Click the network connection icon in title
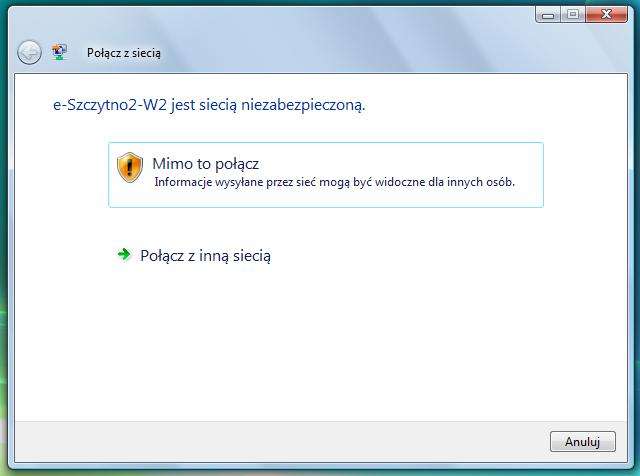Viewport: 640px width, 476px height. (x=59, y=53)
